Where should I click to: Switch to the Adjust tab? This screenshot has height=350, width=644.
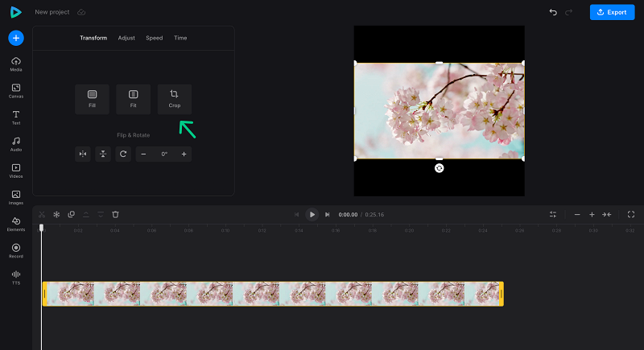pyautogui.click(x=126, y=38)
